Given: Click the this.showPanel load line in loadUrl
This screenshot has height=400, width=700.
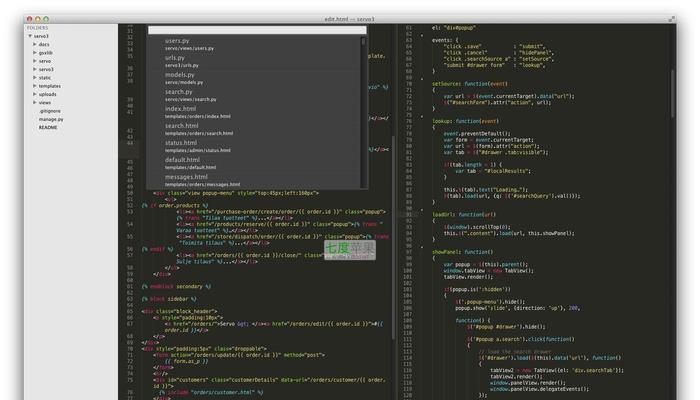Looking at the screenshot, I should pyautogui.click(x=509, y=233).
